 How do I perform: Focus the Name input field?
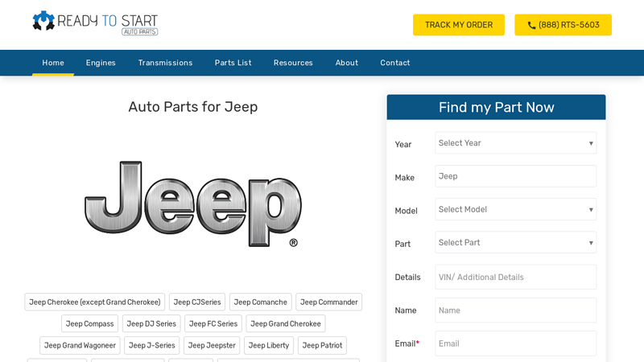515,311
